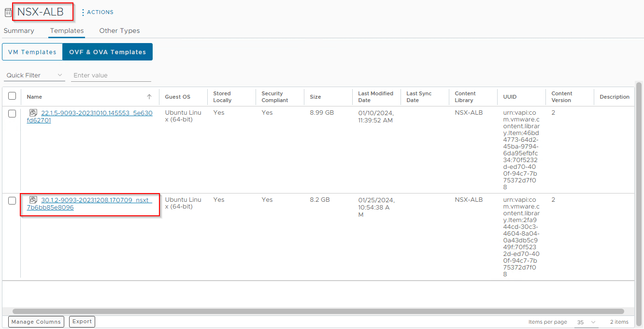Viewport: 644px width, 329px height.
Task: Select all templates with header checkbox
Action: coord(12,96)
